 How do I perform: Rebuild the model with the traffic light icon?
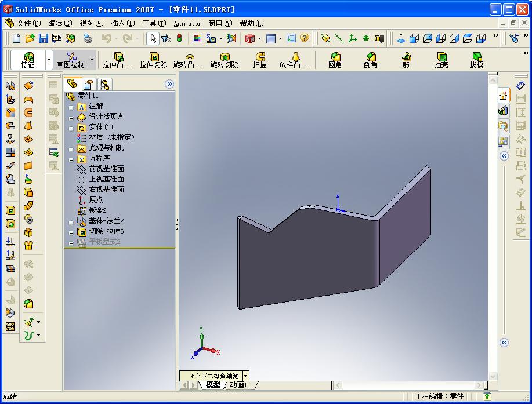179,38
